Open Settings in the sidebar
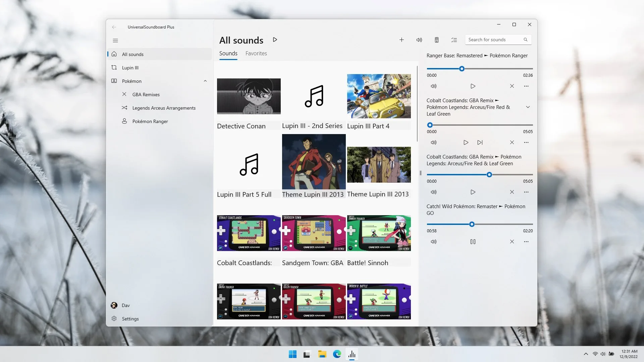644x362 pixels. (160, 319)
